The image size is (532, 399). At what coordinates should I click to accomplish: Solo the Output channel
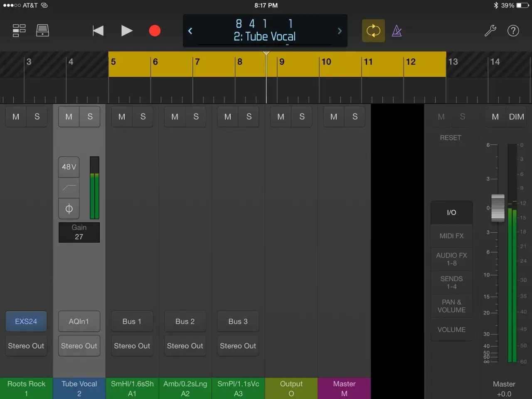(x=302, y=117)
